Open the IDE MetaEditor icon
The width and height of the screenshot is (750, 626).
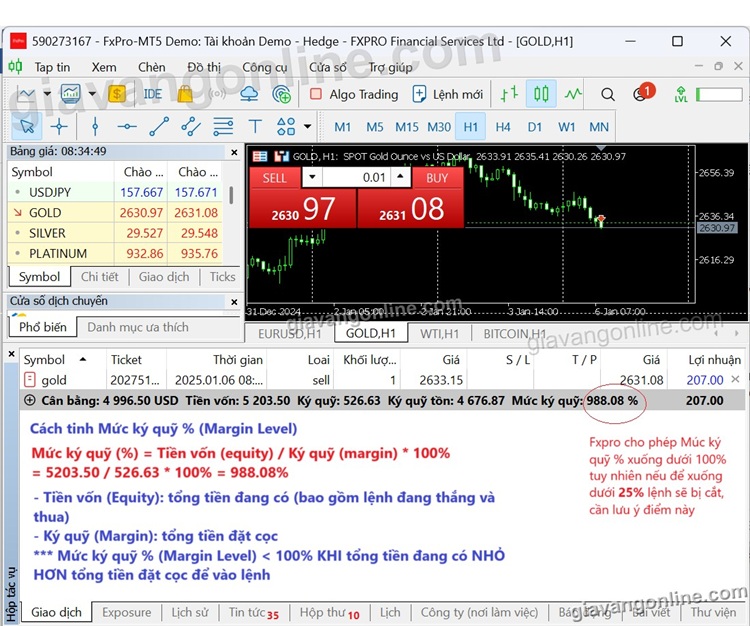tap(152, 94)
